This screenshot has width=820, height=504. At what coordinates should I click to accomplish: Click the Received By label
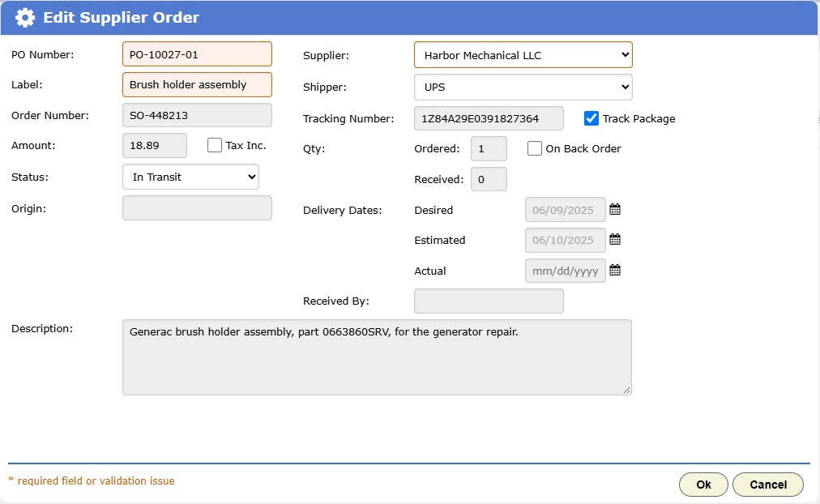click(x=336, y=301)
